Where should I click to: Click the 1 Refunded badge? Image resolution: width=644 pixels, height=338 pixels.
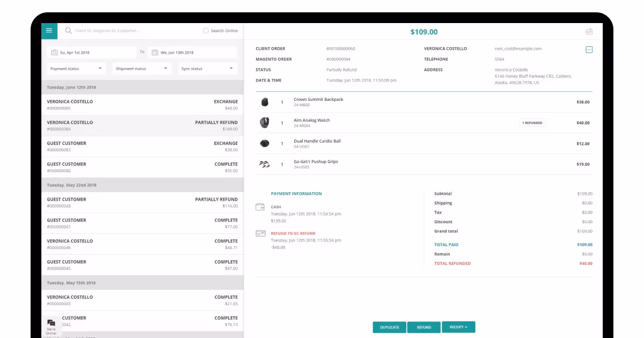click(532, 123)
